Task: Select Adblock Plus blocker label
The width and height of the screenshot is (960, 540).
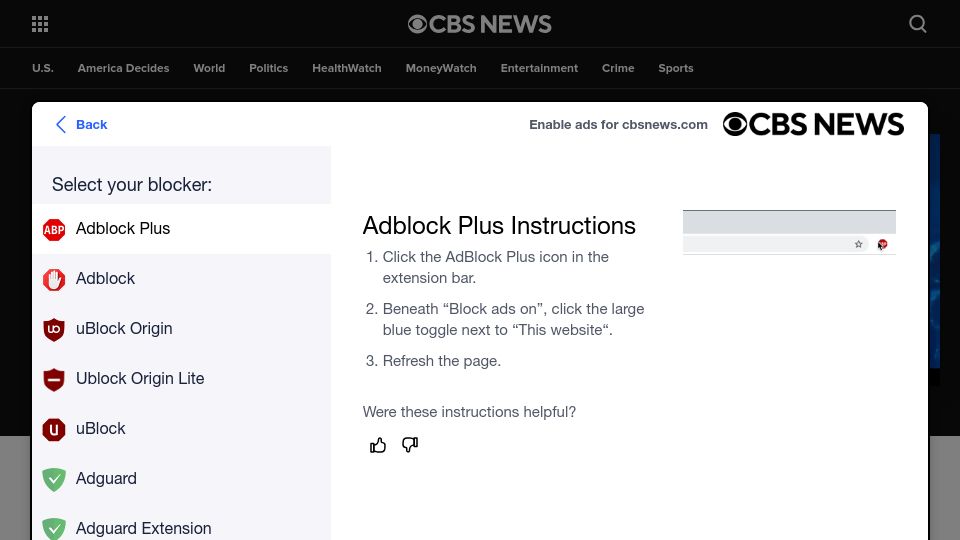Action: point(123,228)
